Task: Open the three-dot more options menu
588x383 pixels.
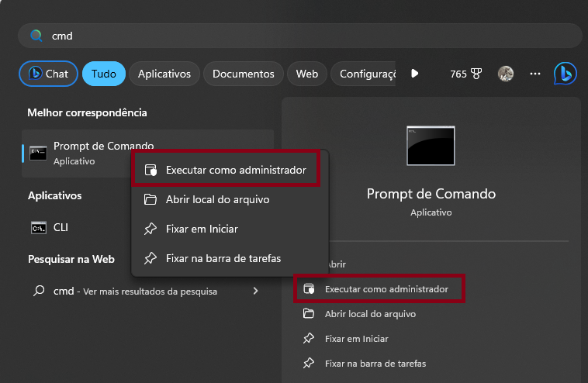Action: [x=535, y=74]
